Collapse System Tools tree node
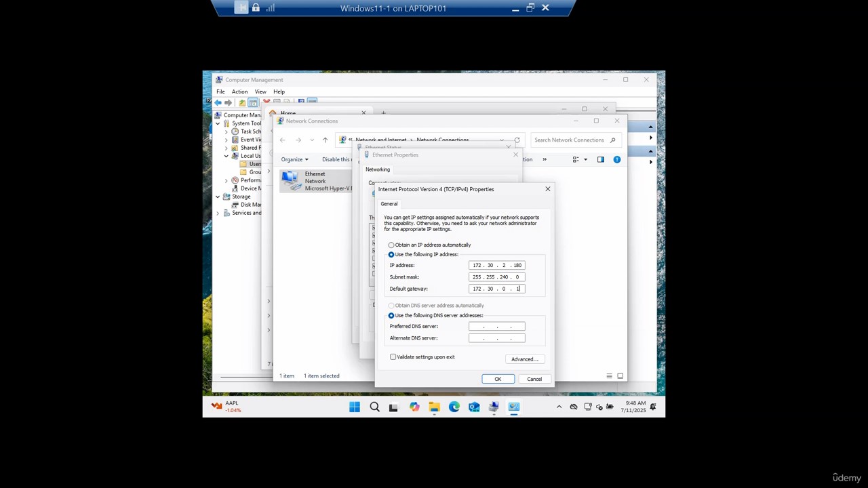 coord(218,123)
